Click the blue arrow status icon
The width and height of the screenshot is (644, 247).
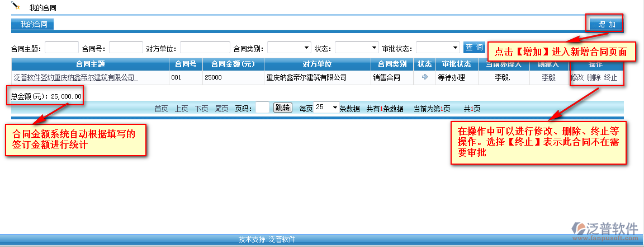point(424,77)
